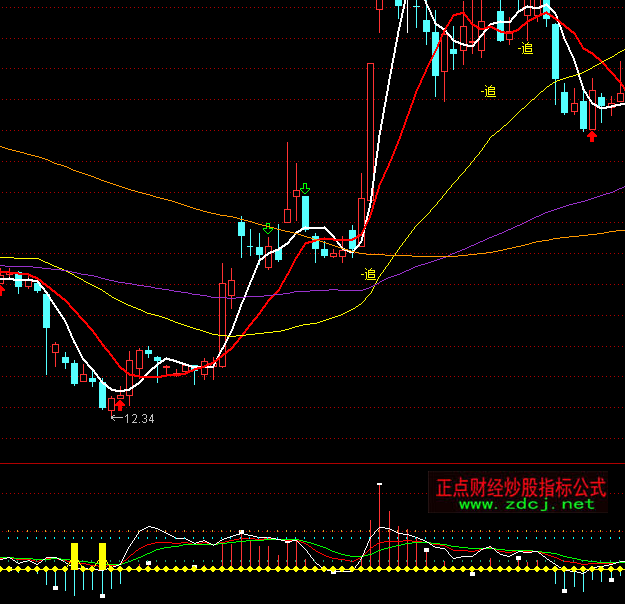Click the green sell arrow above the tall cyan candle
The image size is (625, 604).
click(305, 189)
